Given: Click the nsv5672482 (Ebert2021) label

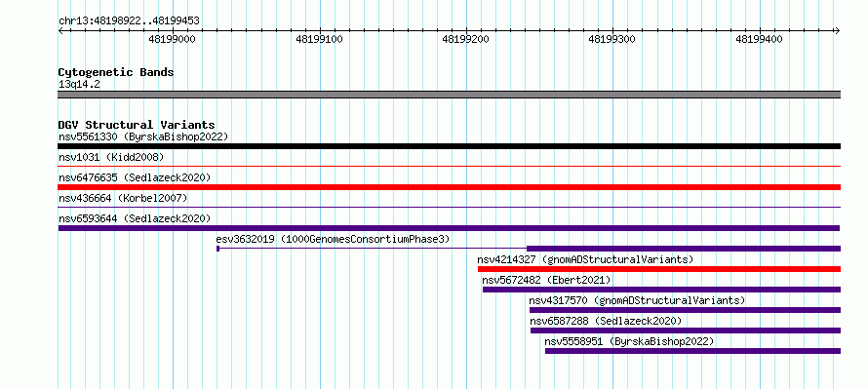Looking at the screenshot, I should [547, 280].
